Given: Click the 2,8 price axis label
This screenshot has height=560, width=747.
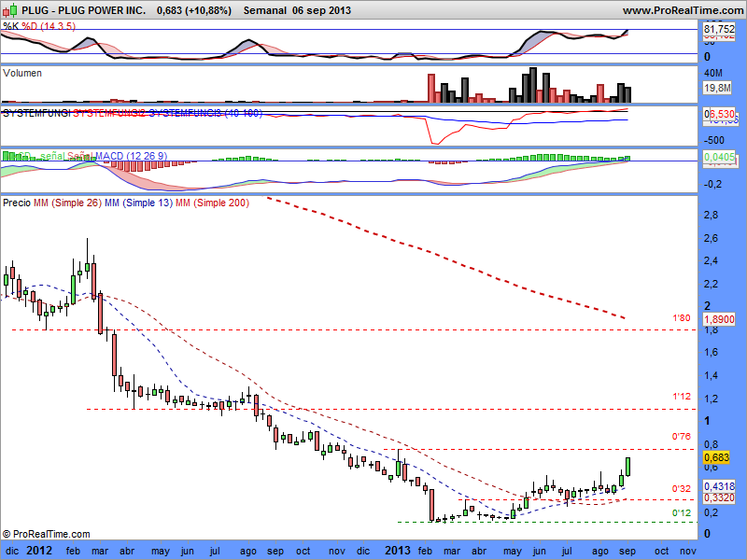Looking at the screenshot, I should coord(712,215).
